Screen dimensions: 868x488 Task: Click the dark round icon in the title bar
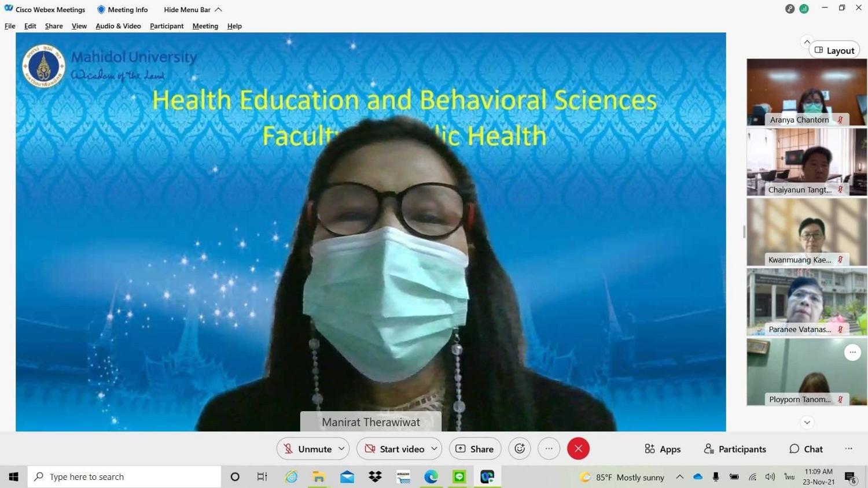tap(790, 9)
